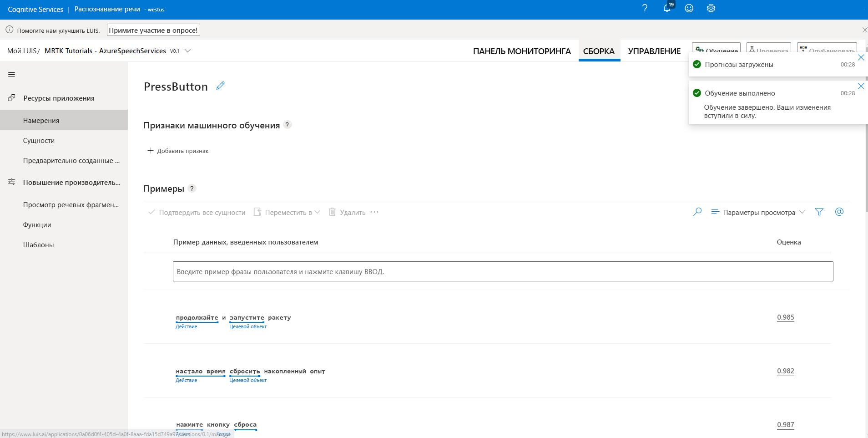Open the ПАНЕЛЬ МОНИТОРИНГА tab
Image resolution: width=868 pixels, height=438 pixels.
[522, 51]
